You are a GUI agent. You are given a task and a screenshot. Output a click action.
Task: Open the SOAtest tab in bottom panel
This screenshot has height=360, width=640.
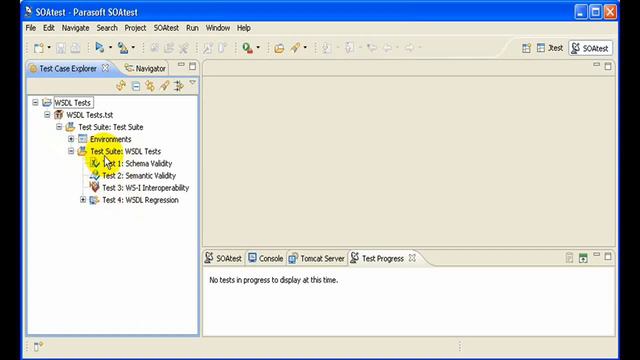(x=224, y=258)
